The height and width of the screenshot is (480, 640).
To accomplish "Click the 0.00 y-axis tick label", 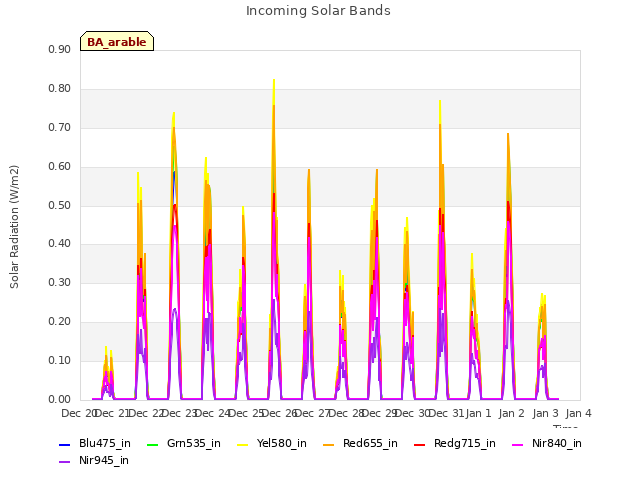I will pos(59,399).
